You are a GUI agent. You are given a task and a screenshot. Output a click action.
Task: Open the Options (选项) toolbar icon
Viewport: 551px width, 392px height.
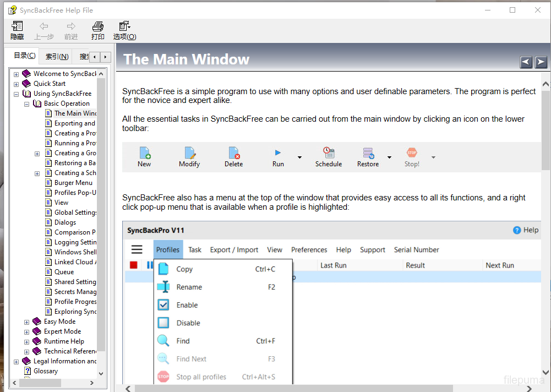pyautogui.click(x=124, y=26)
